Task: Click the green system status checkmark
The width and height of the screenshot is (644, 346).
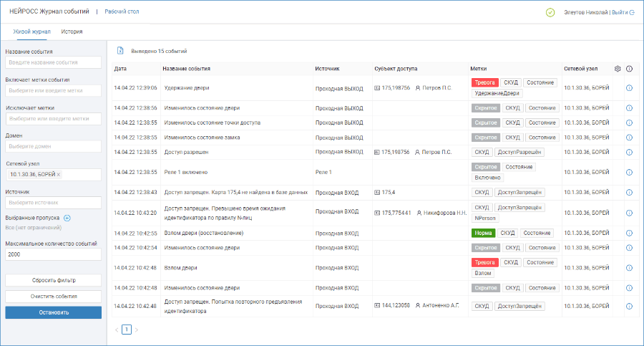Action: [550, 12]
